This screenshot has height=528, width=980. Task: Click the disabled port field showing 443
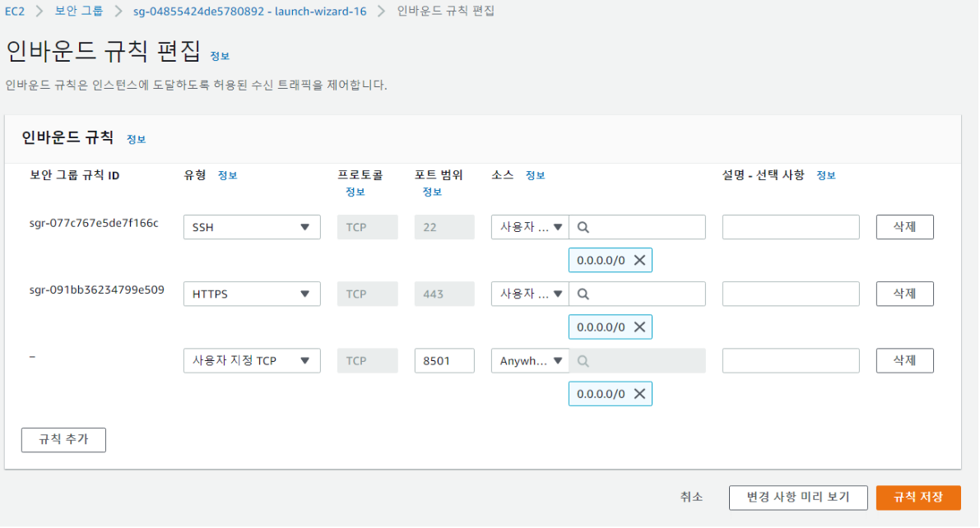444,294
